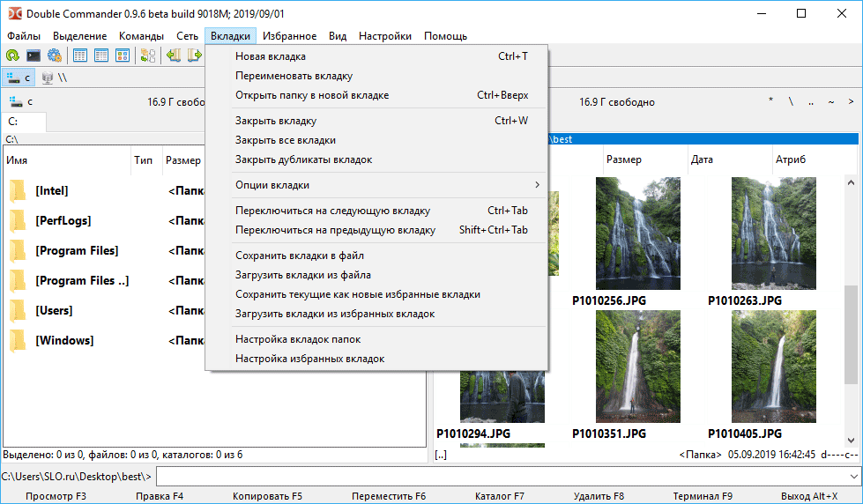
Task: Click the network drive \\ button
Action: (x=55, y=78)
